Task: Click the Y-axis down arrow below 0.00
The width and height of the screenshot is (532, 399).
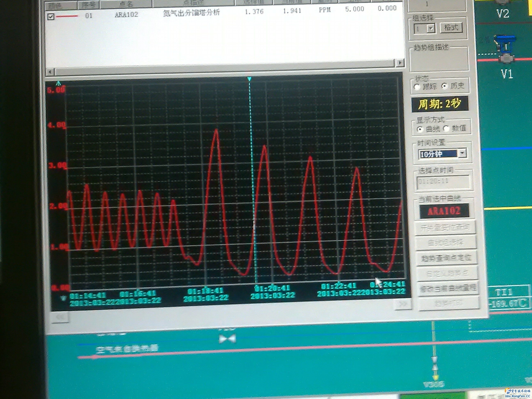Action: [x=63, y=298]
